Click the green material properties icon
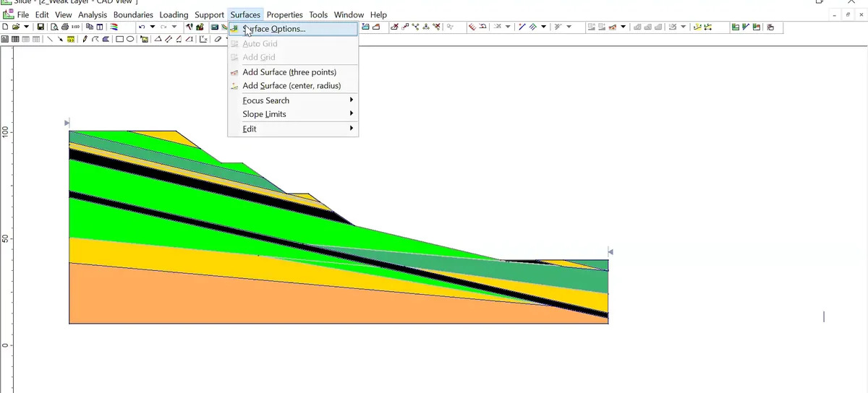Screen dimensions: 868x393 735,27
